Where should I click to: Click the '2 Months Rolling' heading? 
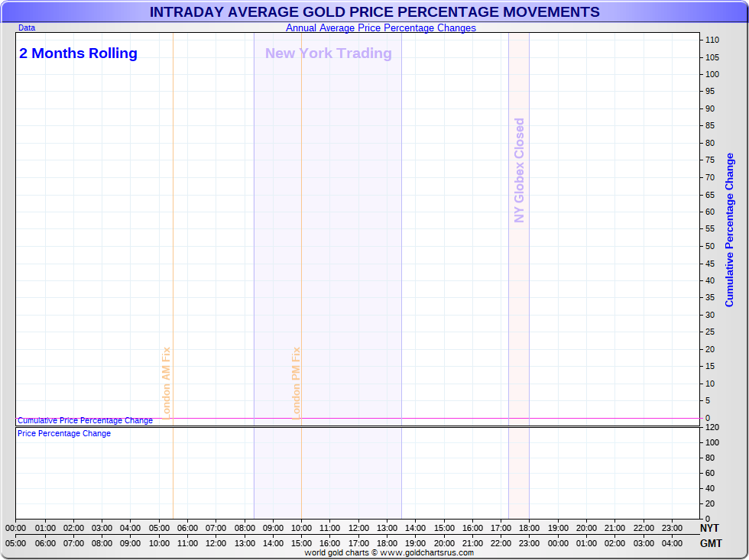[x=78, y=53]
